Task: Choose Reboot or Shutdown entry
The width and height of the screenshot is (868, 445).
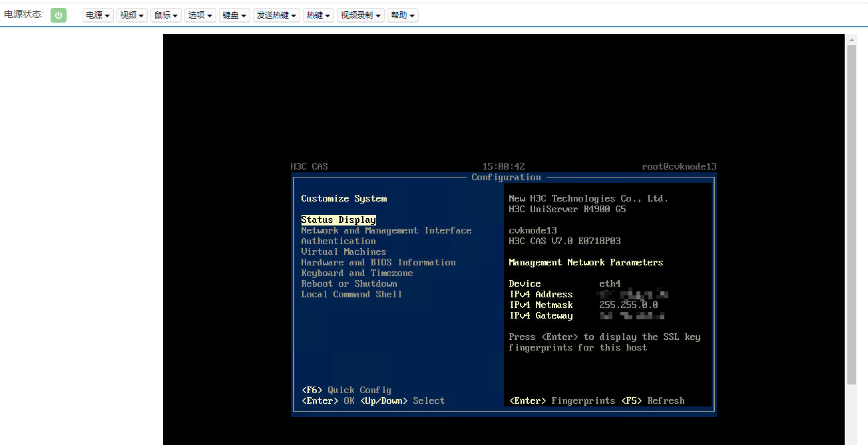Action: (349, 284)
